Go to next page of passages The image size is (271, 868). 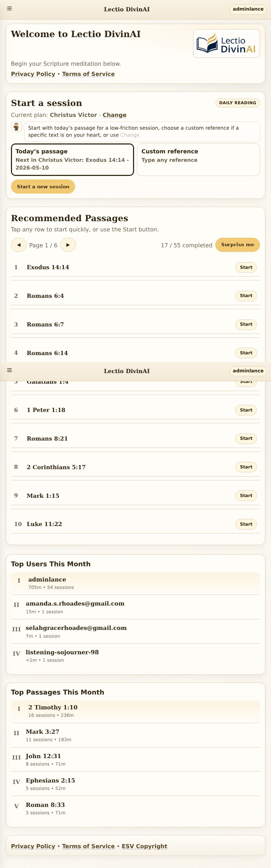pos(68,245)
